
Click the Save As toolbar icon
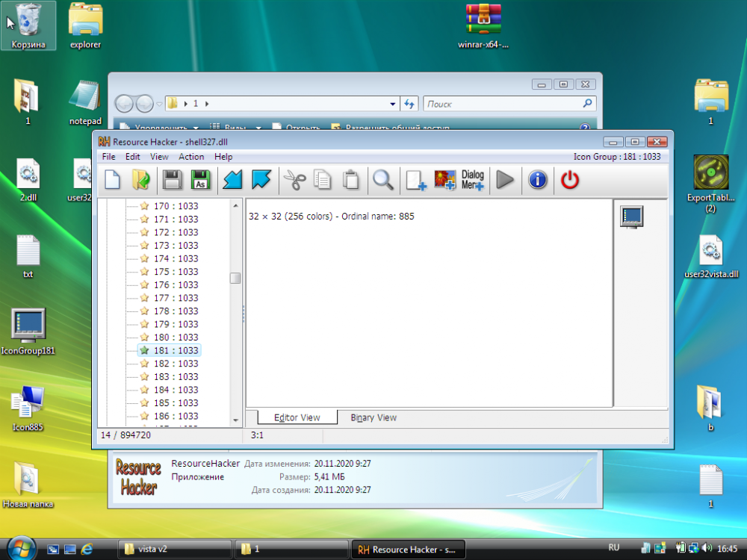tap(200, 180)
